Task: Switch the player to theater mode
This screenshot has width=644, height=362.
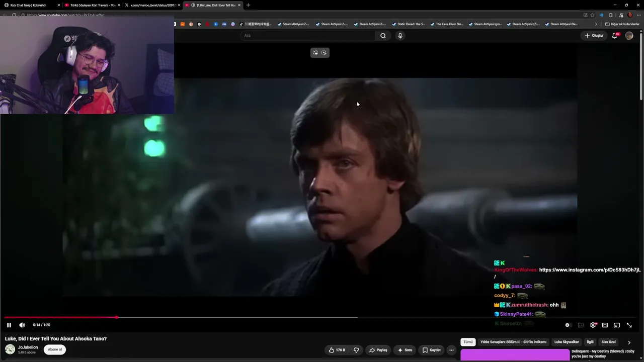Action: point(605,325)
